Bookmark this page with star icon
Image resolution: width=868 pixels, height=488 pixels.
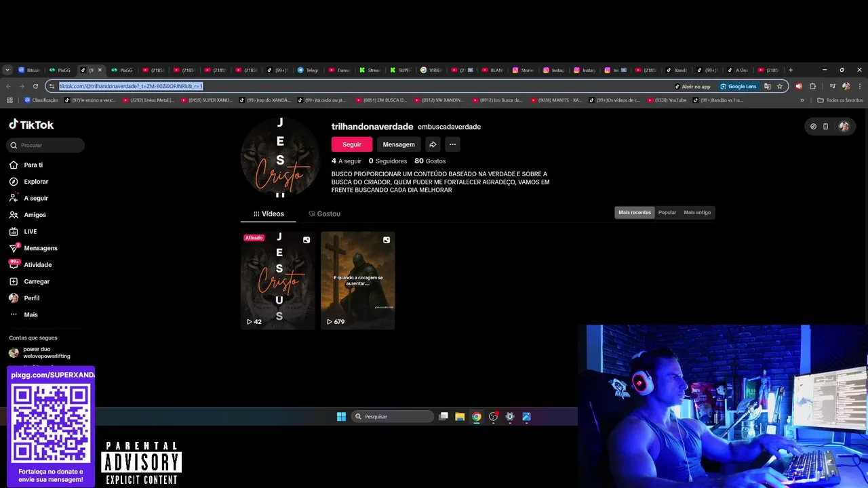pos(780,86)
